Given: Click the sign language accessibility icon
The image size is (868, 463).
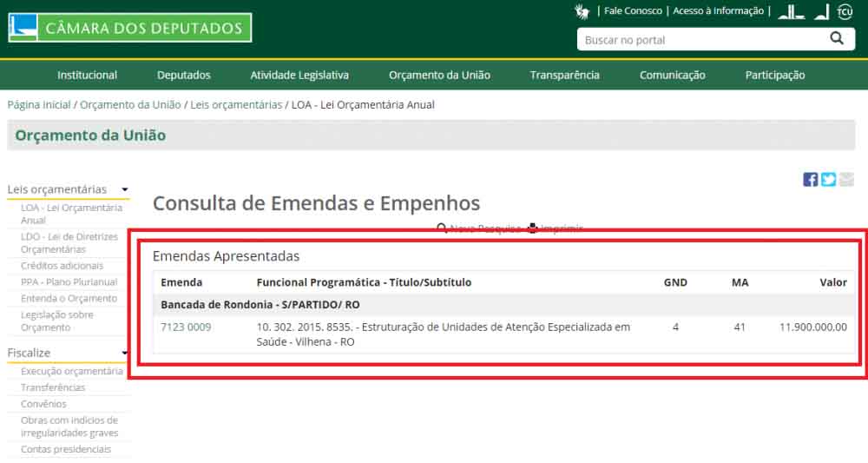Looking at the screenshot, I should (582, 11).
